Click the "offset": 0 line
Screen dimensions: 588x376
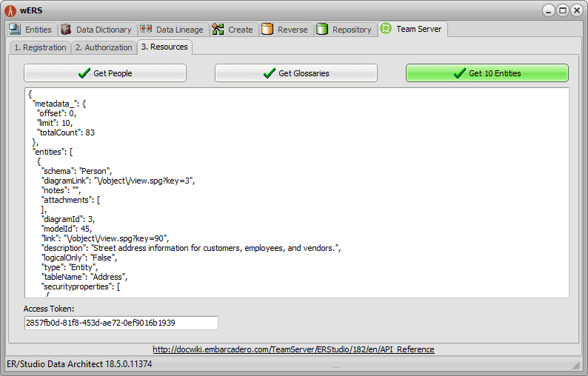[x=56, y=113]
